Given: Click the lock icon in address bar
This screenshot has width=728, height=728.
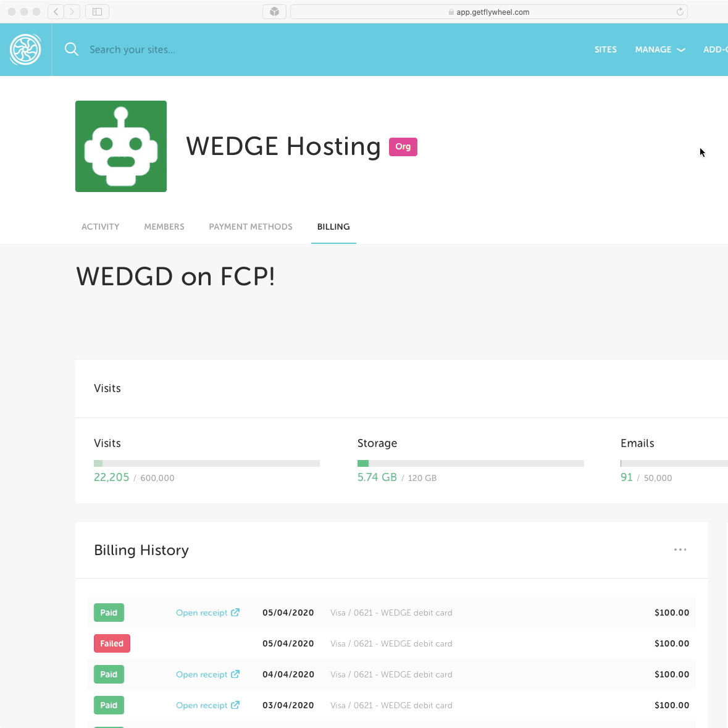Looking at the screenshot, I should coord(451,12).
